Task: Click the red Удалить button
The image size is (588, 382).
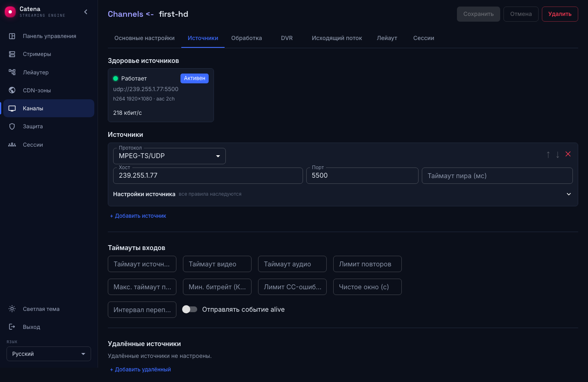Action: (560, 14)
